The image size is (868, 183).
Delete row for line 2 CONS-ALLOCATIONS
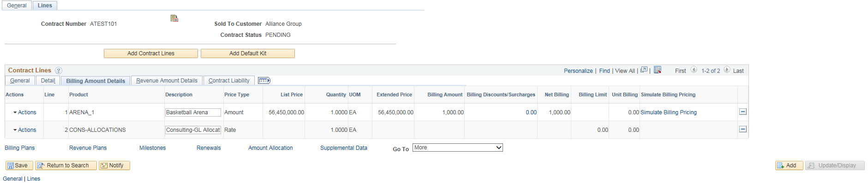point(743,130)
